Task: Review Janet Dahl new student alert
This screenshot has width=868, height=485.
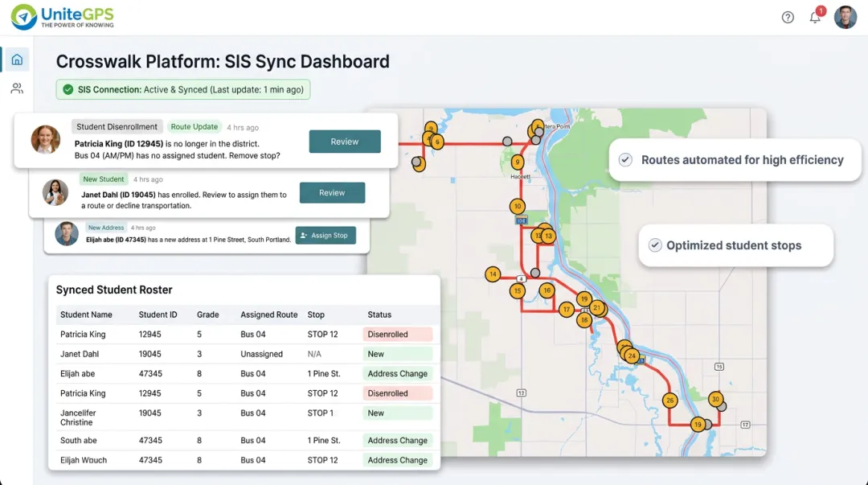Action: tap(332, 192)
